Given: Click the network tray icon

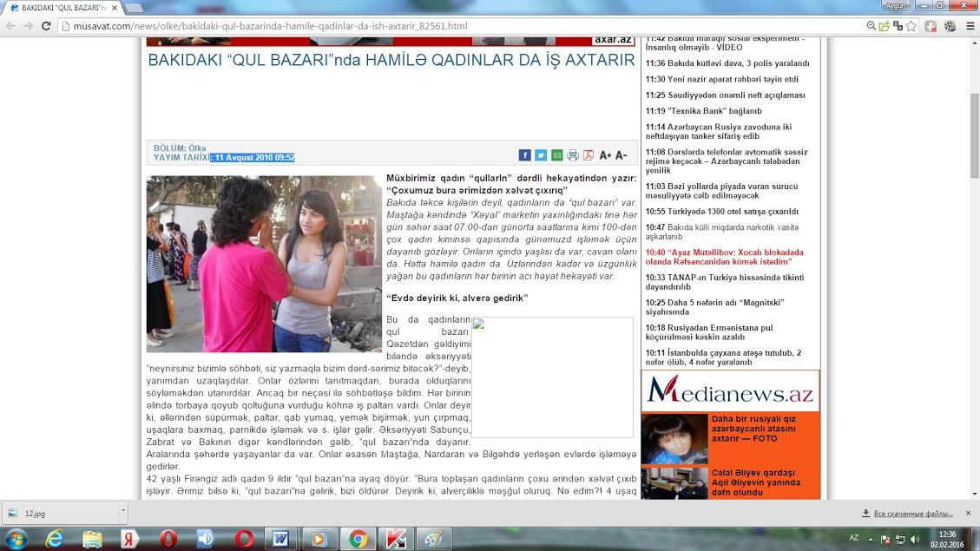Looking at the screenshot, I should [900, 539].
